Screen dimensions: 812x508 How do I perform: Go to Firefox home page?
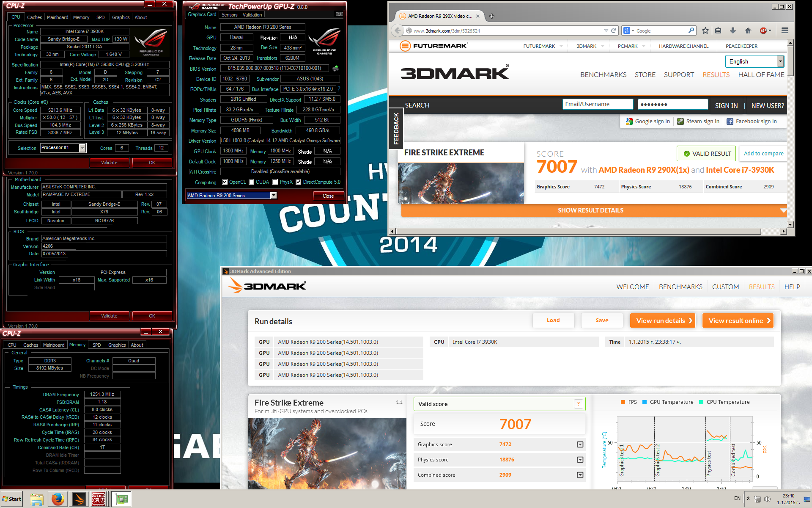pos(748,30)
